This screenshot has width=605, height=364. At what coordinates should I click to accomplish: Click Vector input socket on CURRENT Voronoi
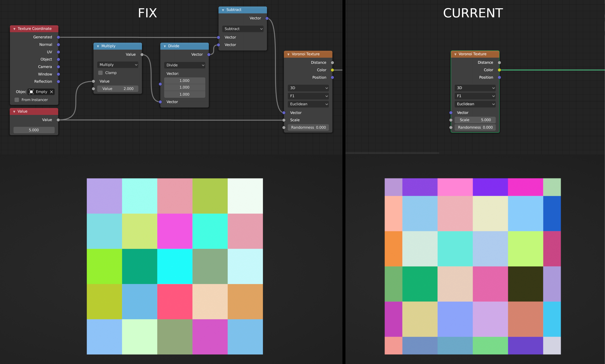coord(451,113)
